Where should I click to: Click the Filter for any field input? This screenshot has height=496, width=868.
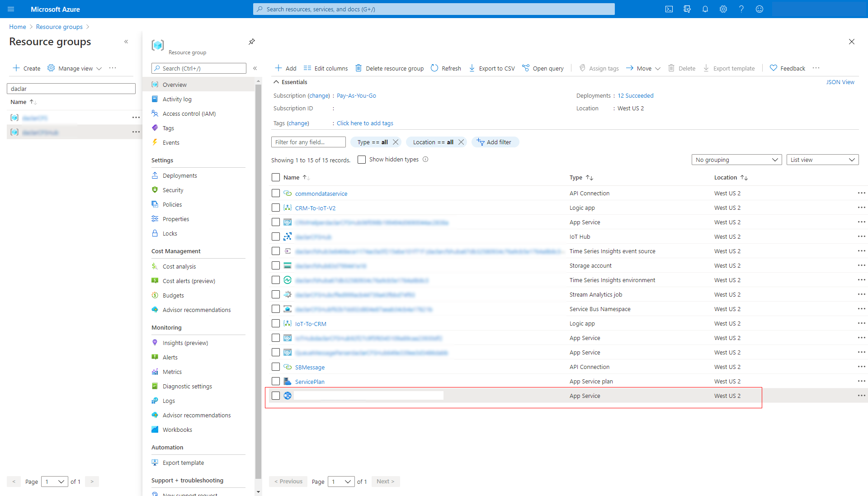click(307, 142)
